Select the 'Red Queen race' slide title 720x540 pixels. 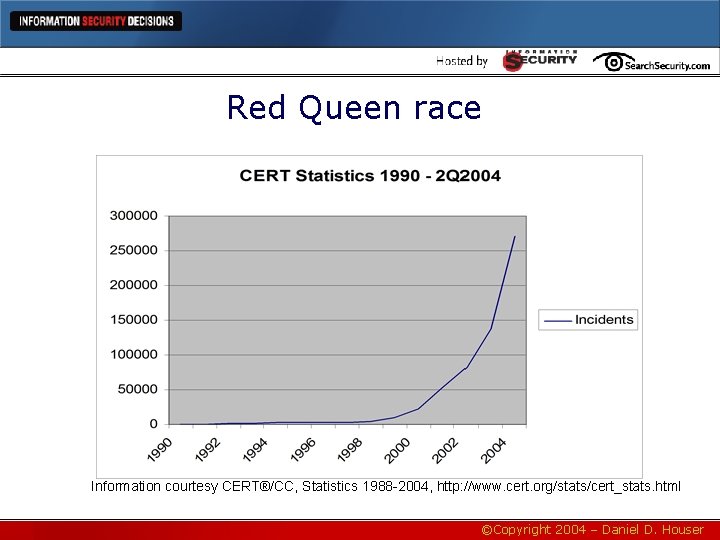(x=354, y=108)
